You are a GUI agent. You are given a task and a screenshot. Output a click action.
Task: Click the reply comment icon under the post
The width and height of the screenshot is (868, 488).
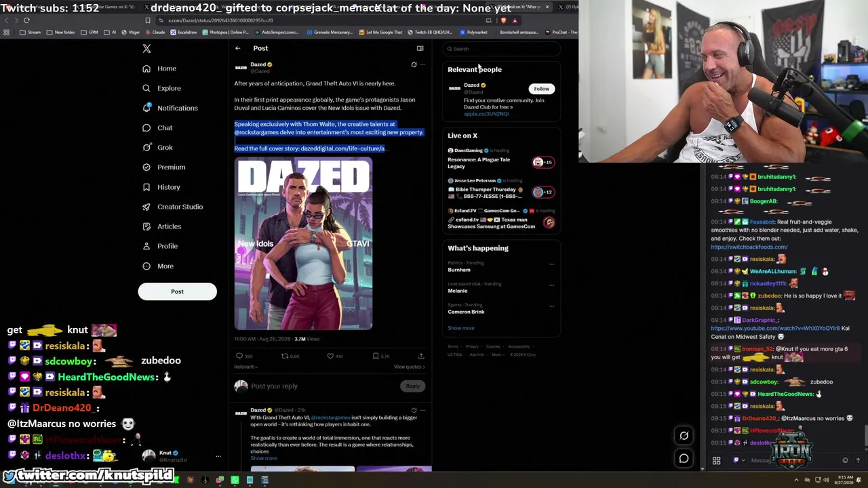239,356
